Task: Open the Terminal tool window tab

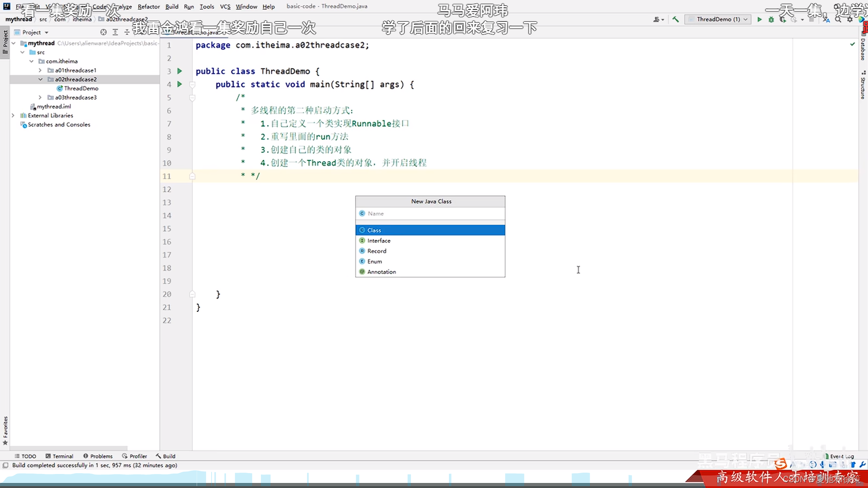Action: pyautogui.click(x=59, y=456)
